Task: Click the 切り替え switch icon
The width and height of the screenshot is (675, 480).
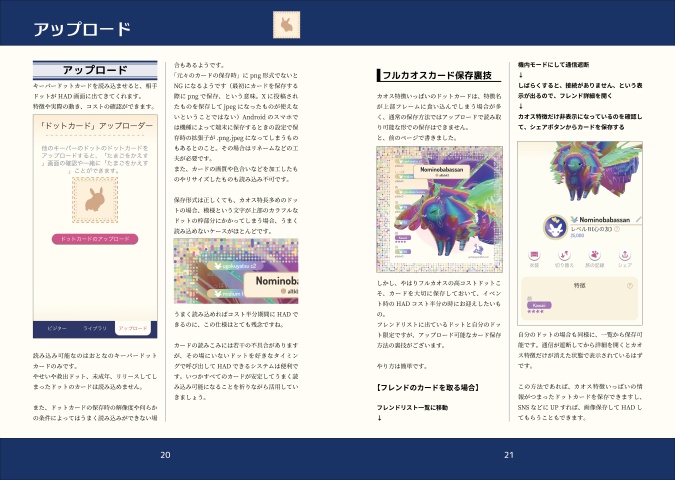Action: pyautogui.click(x=564, y=254)
